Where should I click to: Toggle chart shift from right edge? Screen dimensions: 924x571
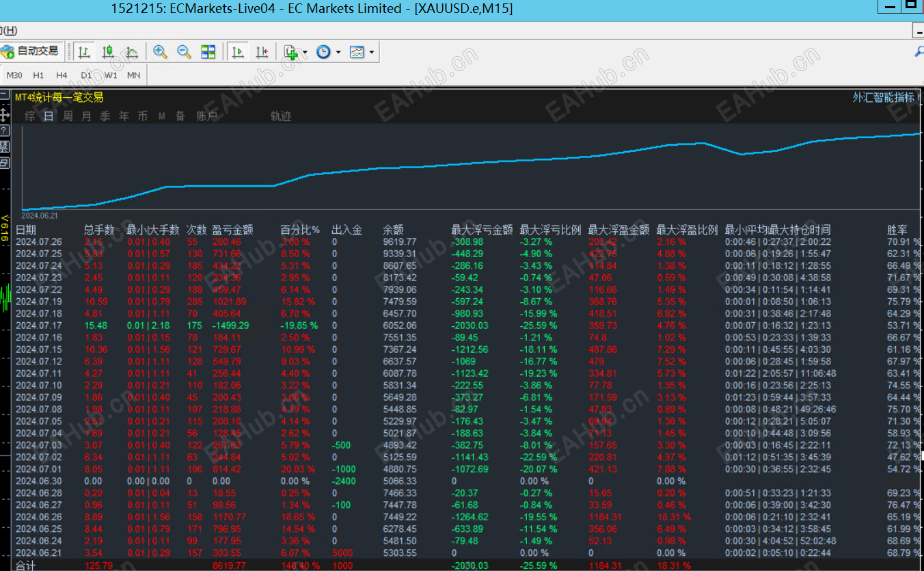pos(262,52)
